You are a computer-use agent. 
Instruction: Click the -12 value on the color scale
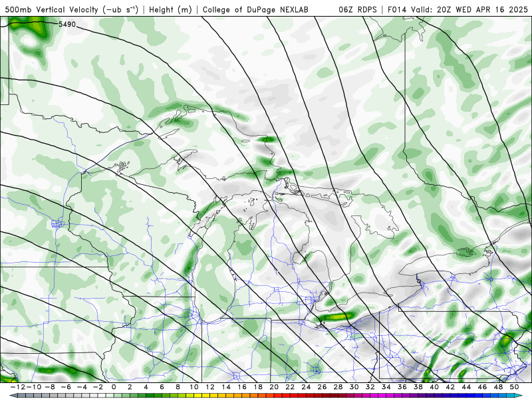18,387
